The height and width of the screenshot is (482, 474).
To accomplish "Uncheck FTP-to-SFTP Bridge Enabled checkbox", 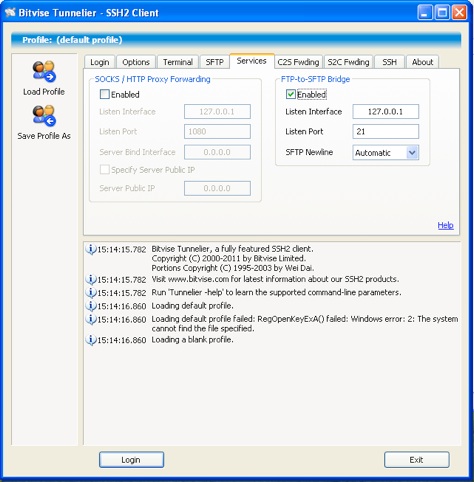I will 291,94.
